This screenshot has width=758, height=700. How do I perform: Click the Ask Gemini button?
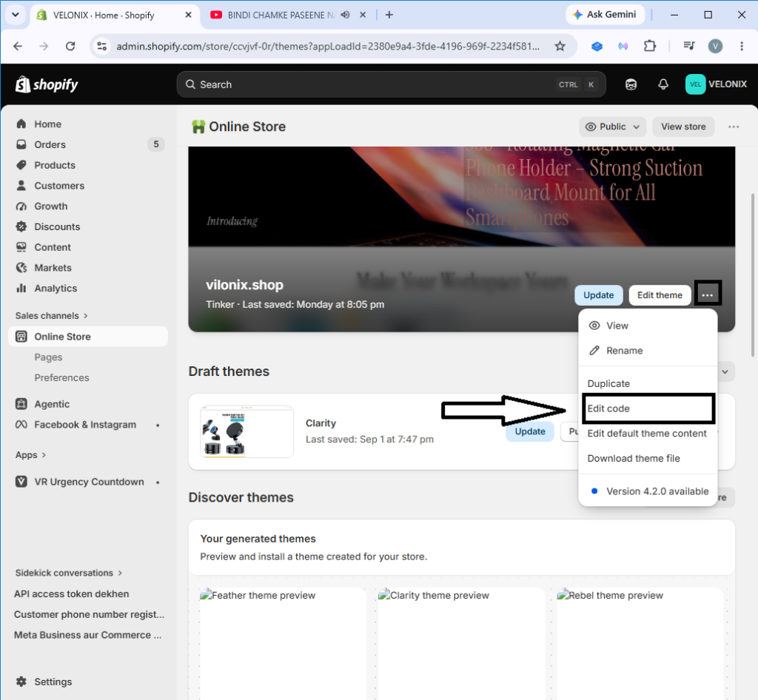click(605, 15)
